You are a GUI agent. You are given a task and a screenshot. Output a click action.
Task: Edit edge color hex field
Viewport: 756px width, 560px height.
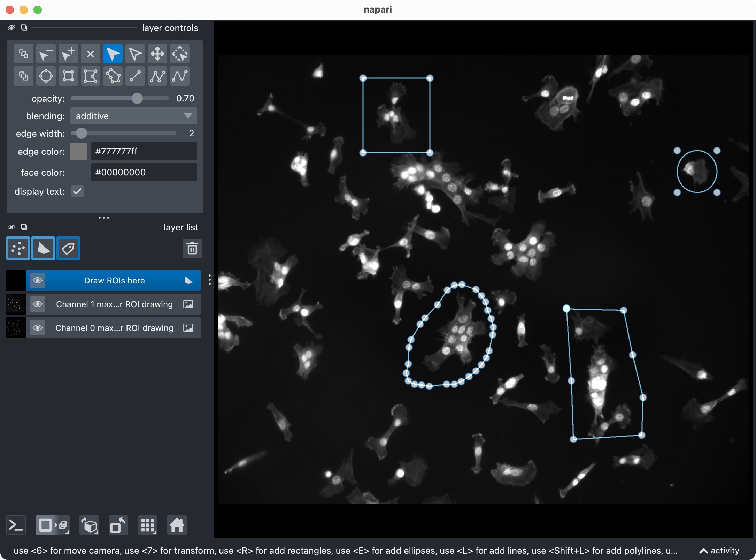pyautogui.click(x=144, y=151)
